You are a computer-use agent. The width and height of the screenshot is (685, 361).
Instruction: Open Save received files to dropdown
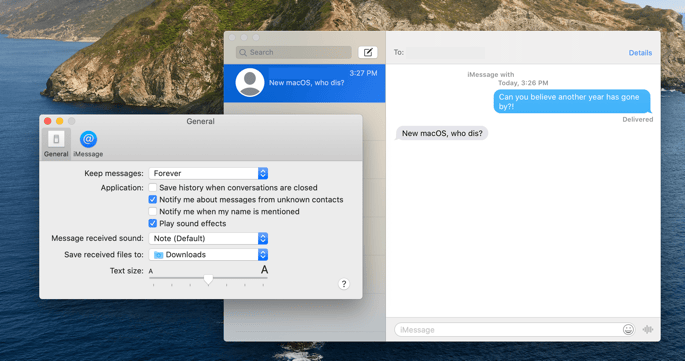coord(208,255)
